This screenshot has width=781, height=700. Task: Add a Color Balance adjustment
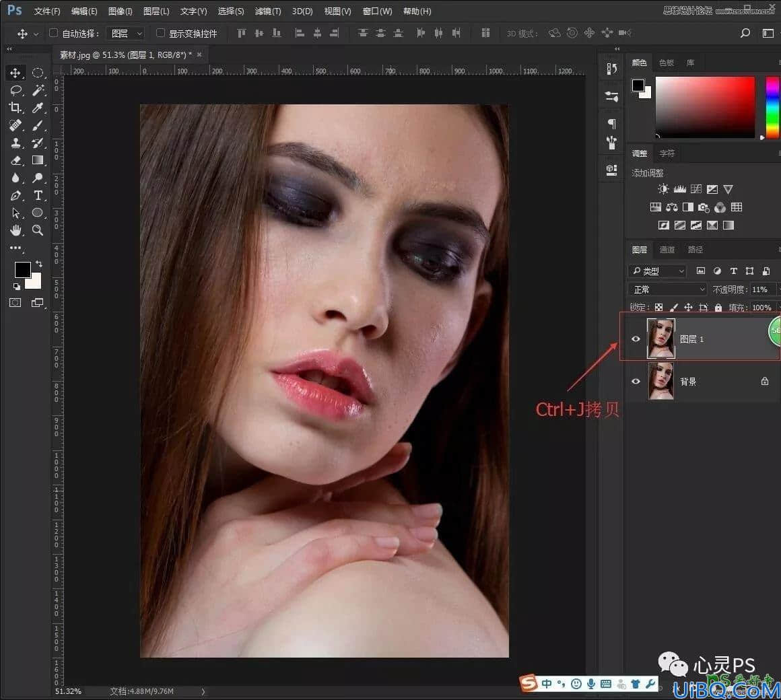click(671, 207)
